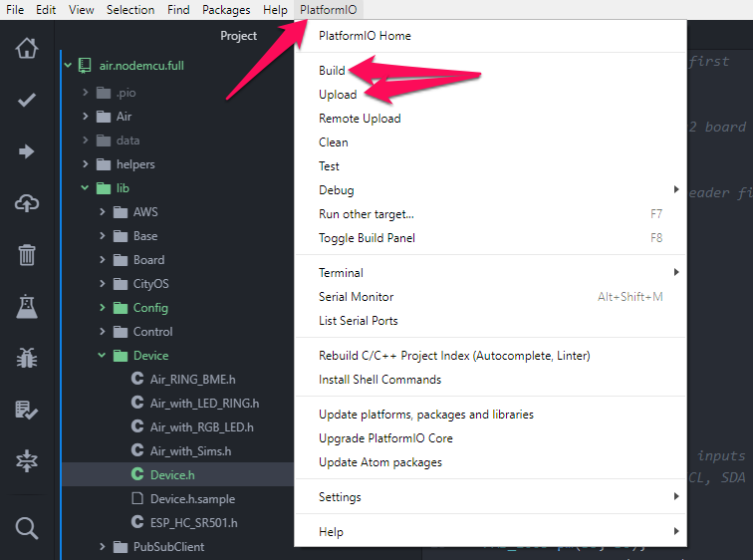
Task: Collapse the lib folder chevron
Action: click(85, 187)
